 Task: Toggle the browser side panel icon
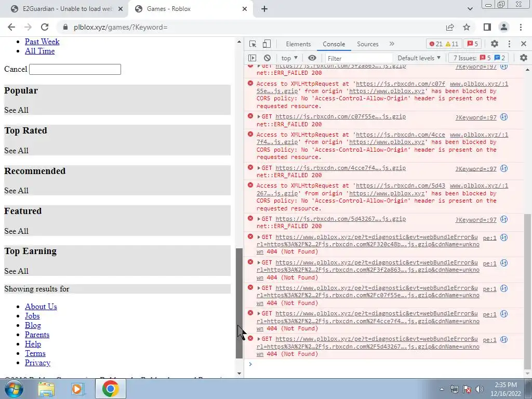(487, 27)
